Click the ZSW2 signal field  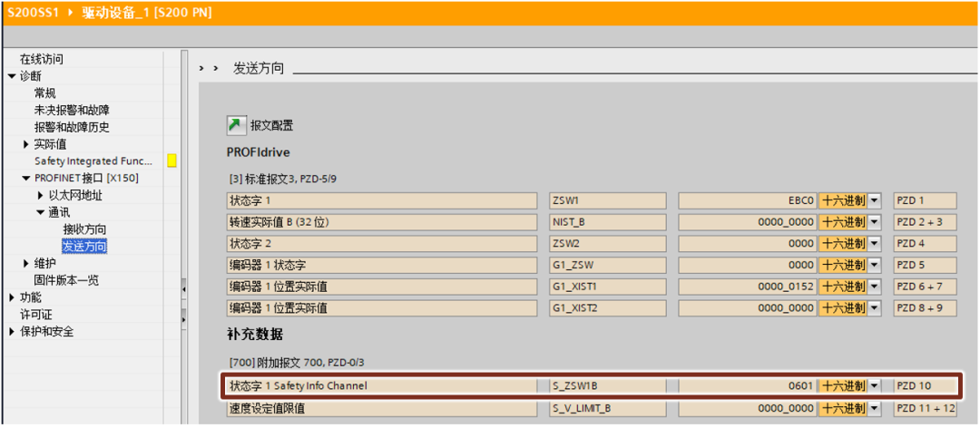607,243
